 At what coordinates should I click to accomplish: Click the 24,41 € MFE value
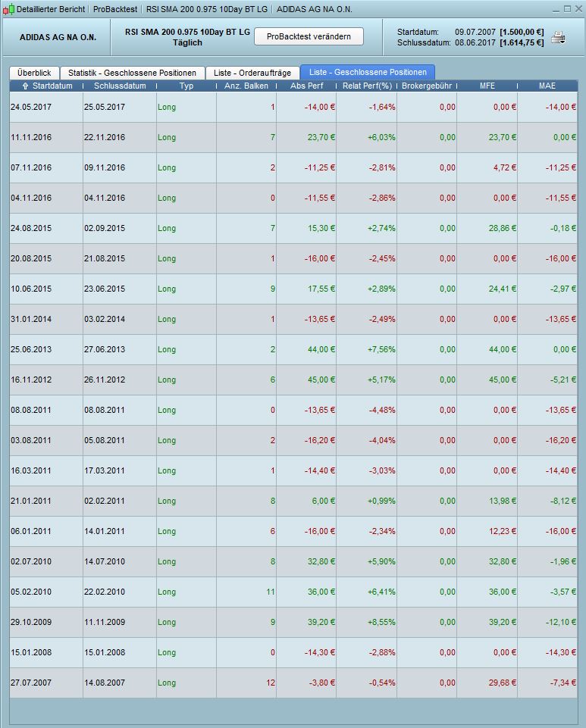[503, 289]
